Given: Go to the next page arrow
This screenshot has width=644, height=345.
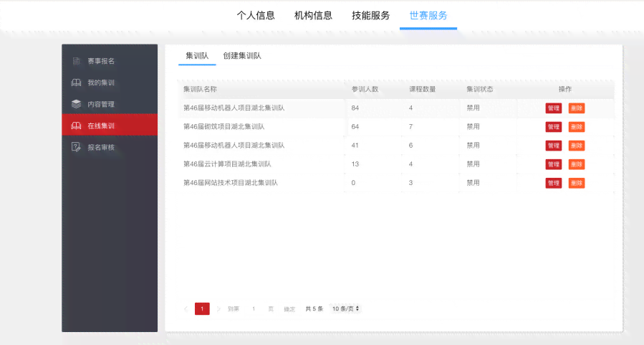Looking at the screenshot, I should [218, 309].
